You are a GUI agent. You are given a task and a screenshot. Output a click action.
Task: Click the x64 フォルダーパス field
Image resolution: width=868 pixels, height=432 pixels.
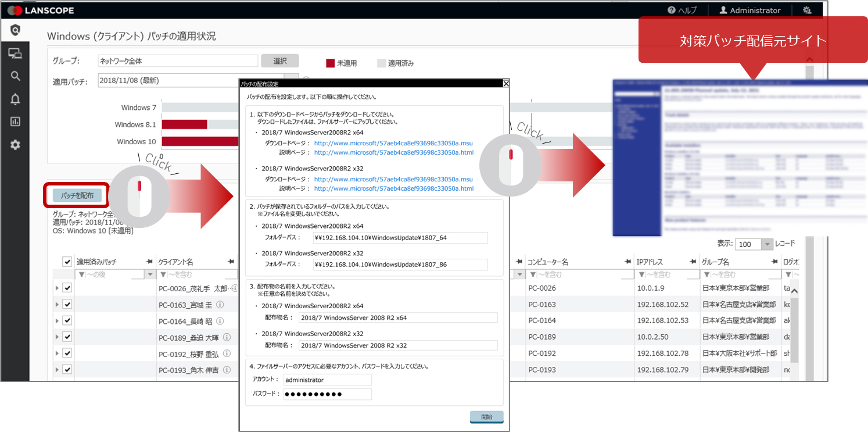400,237
